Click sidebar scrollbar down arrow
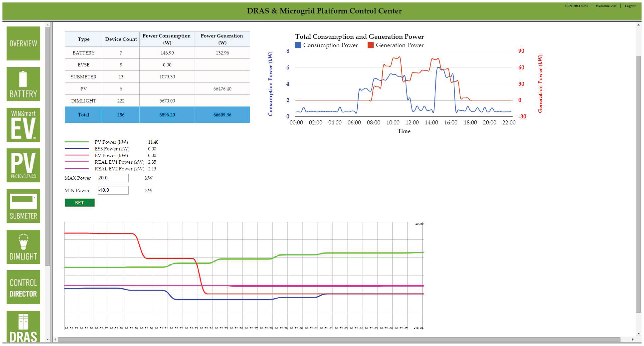644x346 pixels. coord(48,339)
